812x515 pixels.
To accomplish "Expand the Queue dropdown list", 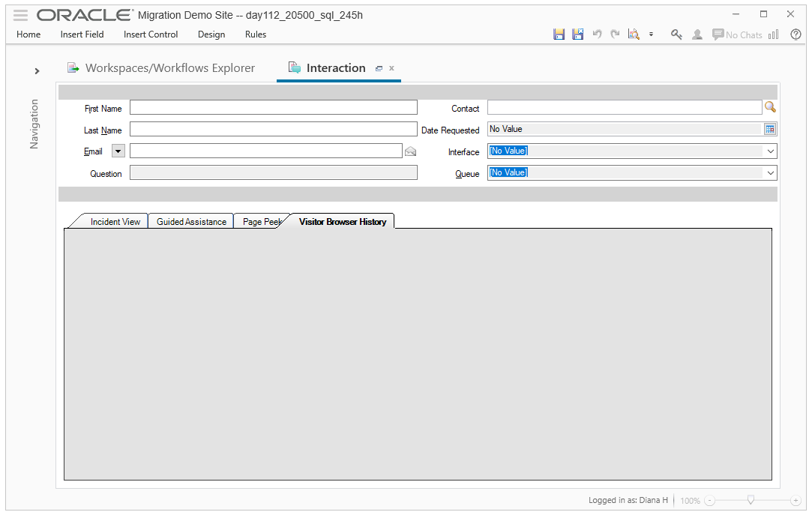I will [770, 173].
